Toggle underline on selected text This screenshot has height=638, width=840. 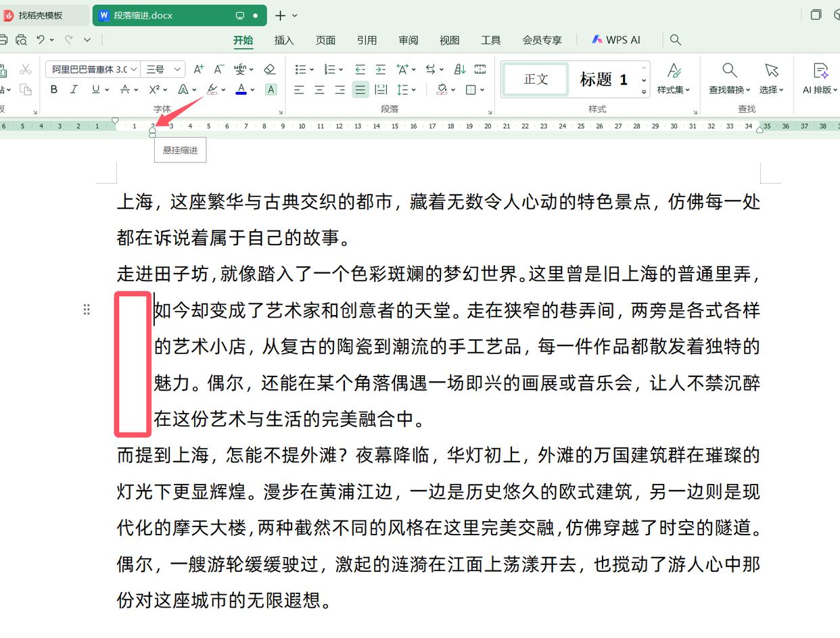(96, 89)
